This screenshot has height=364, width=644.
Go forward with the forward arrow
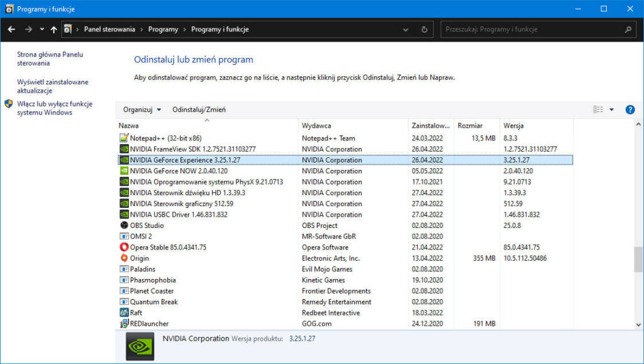(28, 29)
